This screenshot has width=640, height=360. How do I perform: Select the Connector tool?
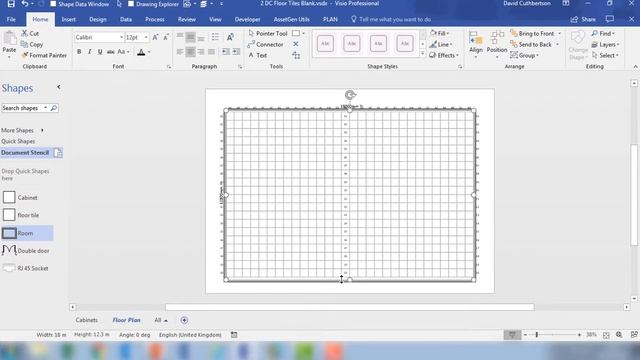[265, 44]
